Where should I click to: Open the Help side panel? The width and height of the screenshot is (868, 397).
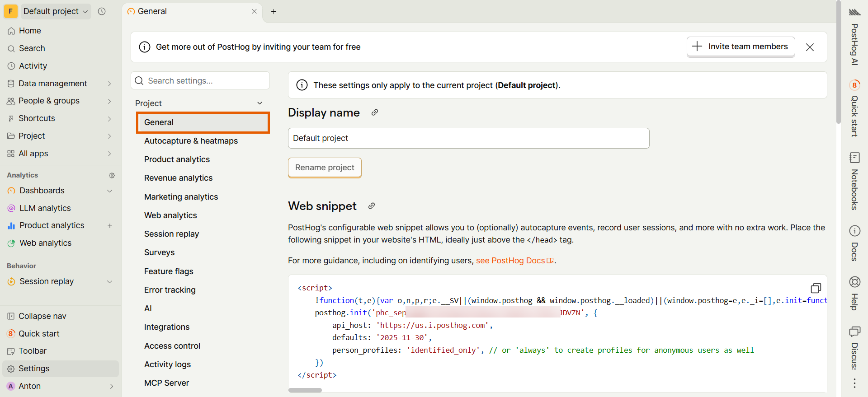tap(854, 293)
